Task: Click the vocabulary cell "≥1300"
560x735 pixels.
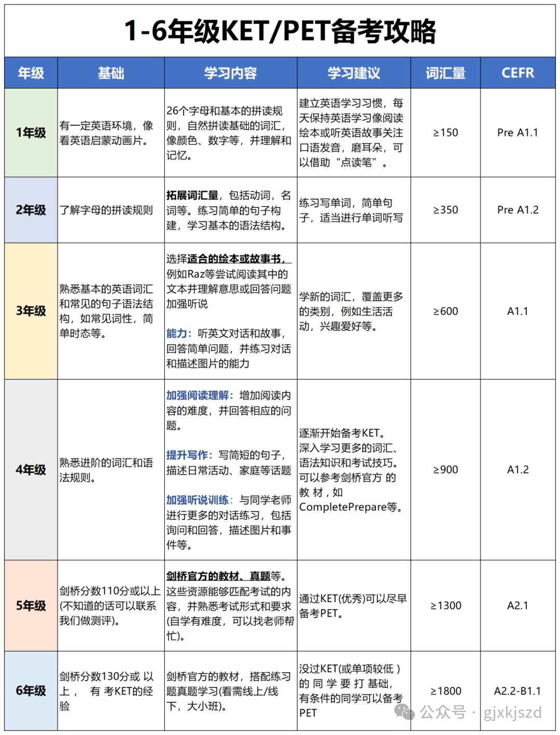Action: pos(446,605)
